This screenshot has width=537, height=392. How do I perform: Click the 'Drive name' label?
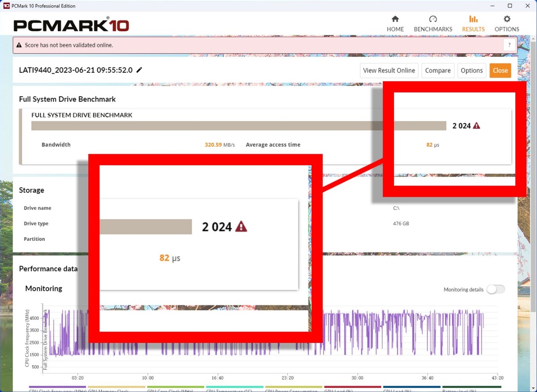tap(38, 208)
